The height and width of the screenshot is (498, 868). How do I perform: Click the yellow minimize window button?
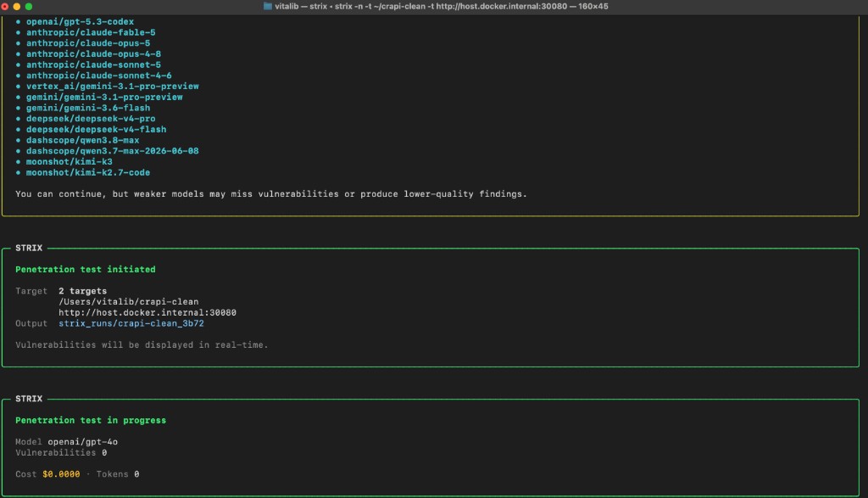tap(17, 7)
